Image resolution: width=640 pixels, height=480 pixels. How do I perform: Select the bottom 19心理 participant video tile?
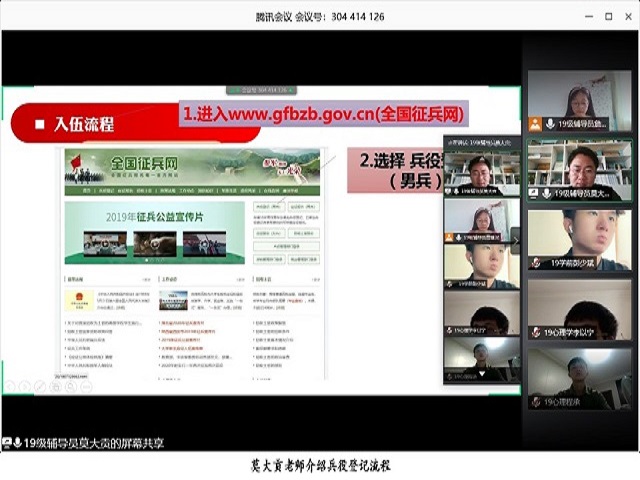[x=579, y=379]
